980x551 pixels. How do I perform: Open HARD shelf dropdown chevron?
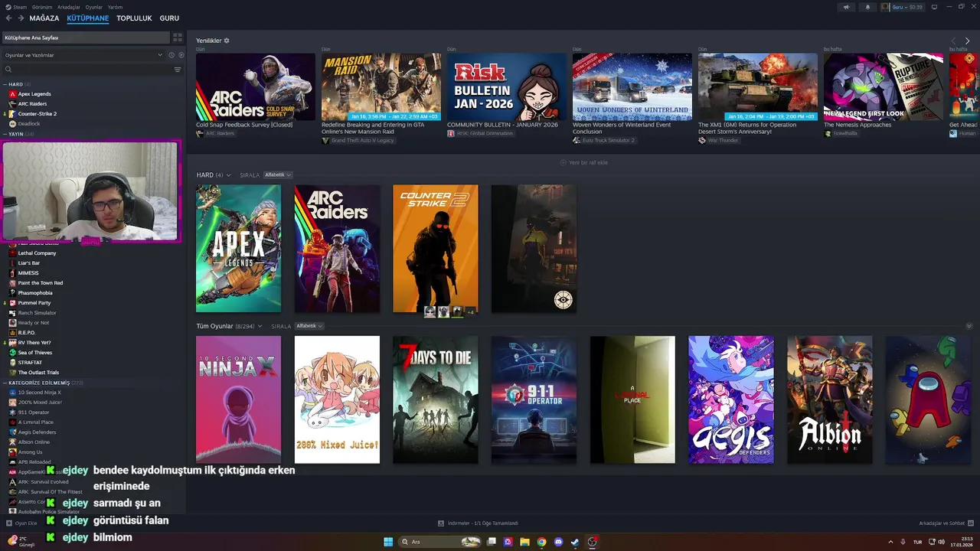(228, 175)
